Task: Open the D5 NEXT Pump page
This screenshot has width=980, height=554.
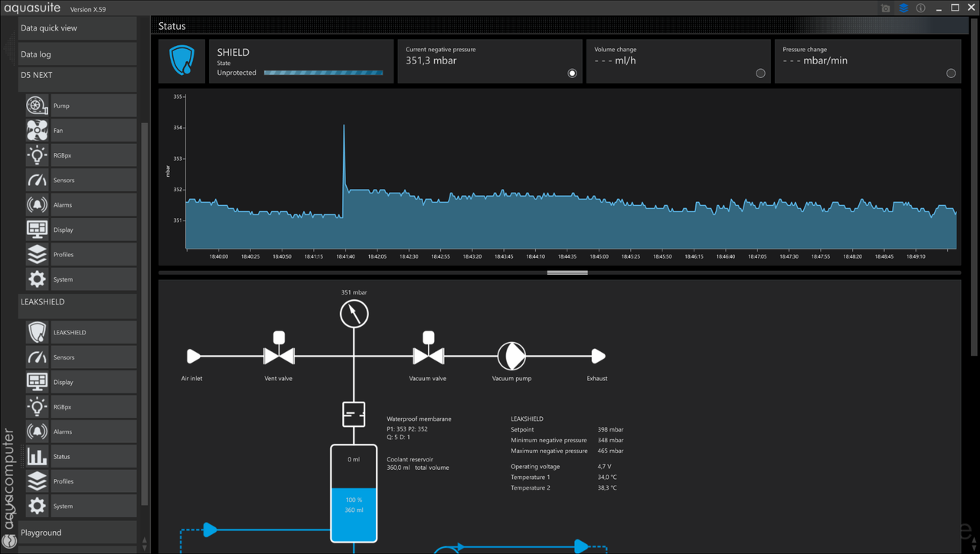Action: coord(81,106)
